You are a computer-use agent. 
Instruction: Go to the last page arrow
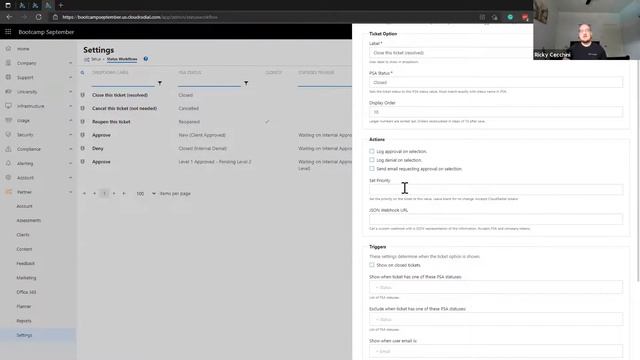coord(124,193)
